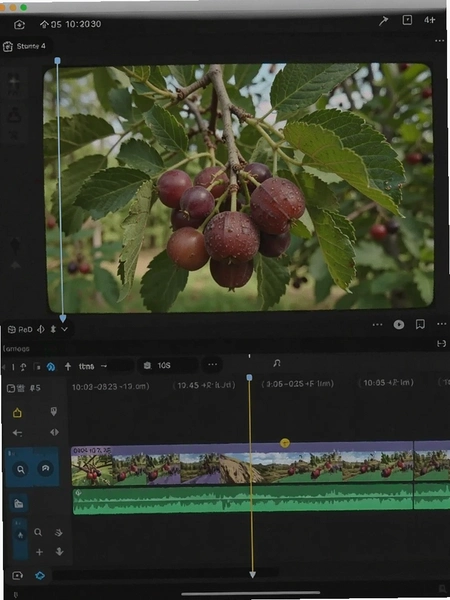This screenshot has width=450, height=600.
Task: Open the Stunne 4 tab
Action: pos(24,46)
